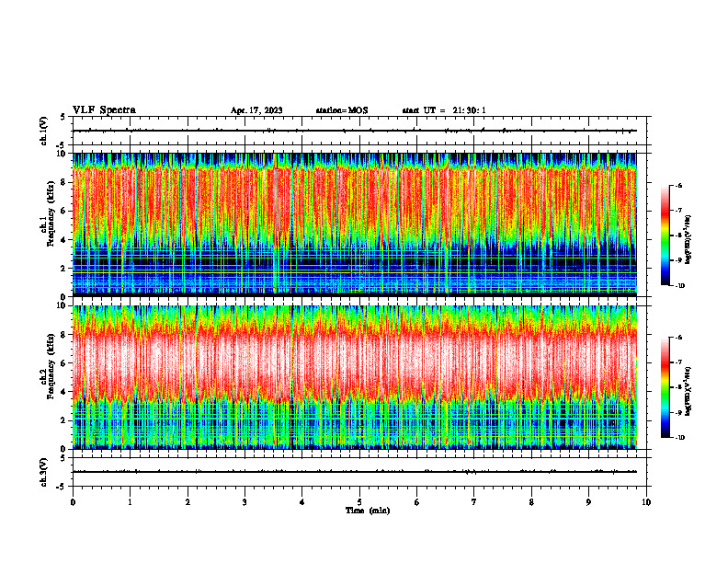Select the ch.2 "Frequency (kHz)" axis label

pos(51,366)
